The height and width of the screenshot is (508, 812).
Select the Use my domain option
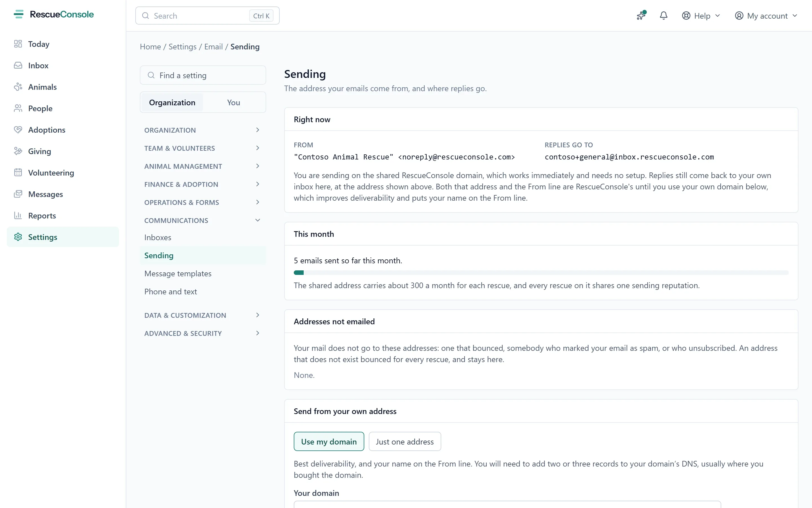pos(329,441)
